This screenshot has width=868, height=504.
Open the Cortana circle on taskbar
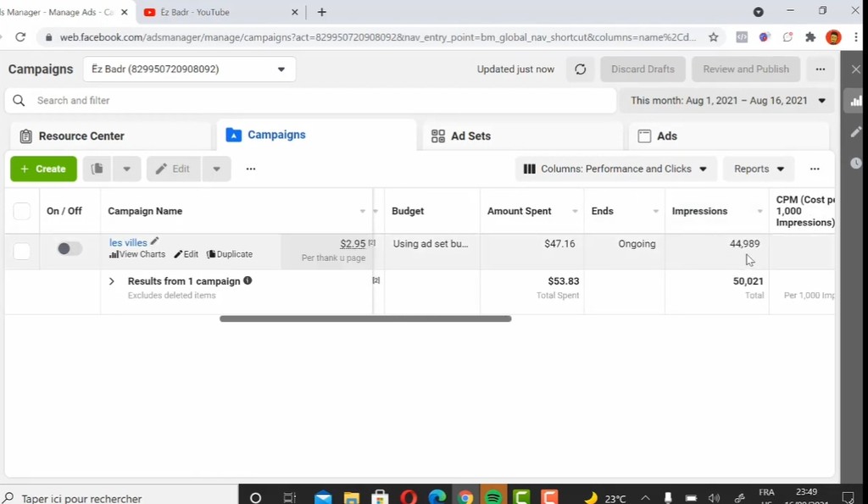[255, 497]
